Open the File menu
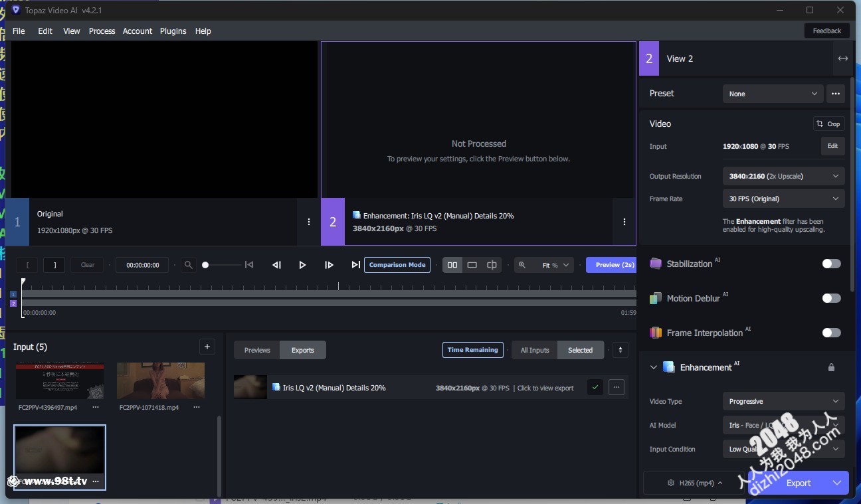Image resolution: width=861 pixels, height=504 pixels. (19, 31)
